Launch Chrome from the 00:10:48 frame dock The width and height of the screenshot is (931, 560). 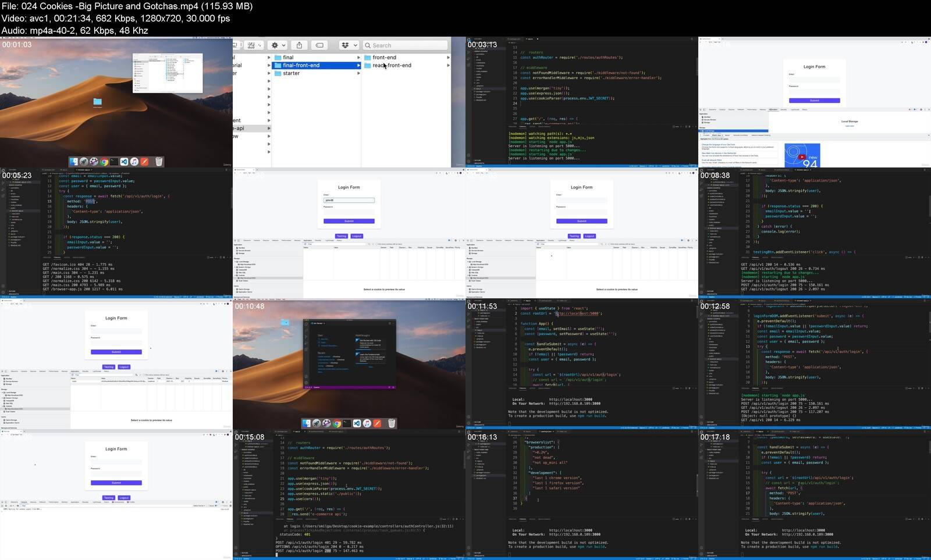pyautogui.click(x=337, y=423)
